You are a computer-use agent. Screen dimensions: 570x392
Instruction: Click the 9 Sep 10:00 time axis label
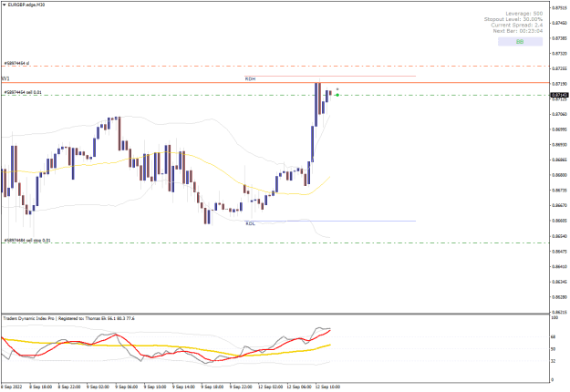[x=155, y=387]
